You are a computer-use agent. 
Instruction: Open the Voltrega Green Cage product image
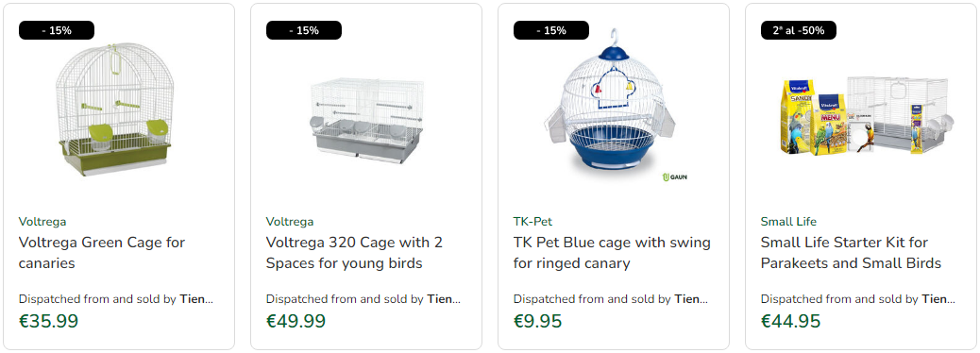115,109
